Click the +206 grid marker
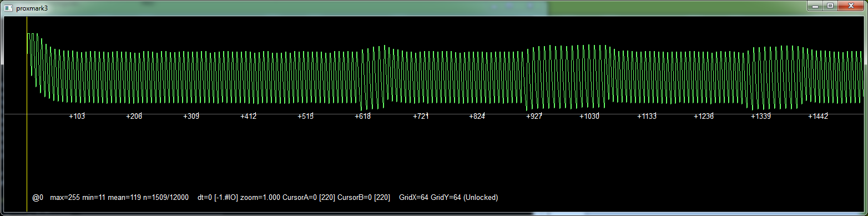This screenshot has width=868, height=216. pos(134,116)
